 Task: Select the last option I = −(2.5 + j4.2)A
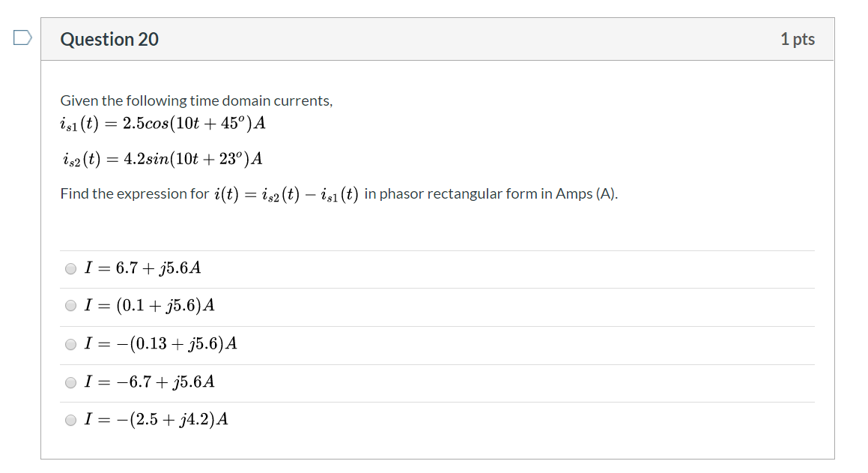tap(70, 420)
